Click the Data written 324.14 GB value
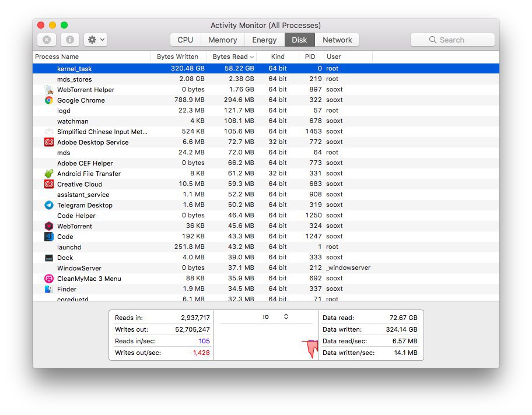Image resolution: width=532 pixels, height=415 pixels. (x=402, y=329)
